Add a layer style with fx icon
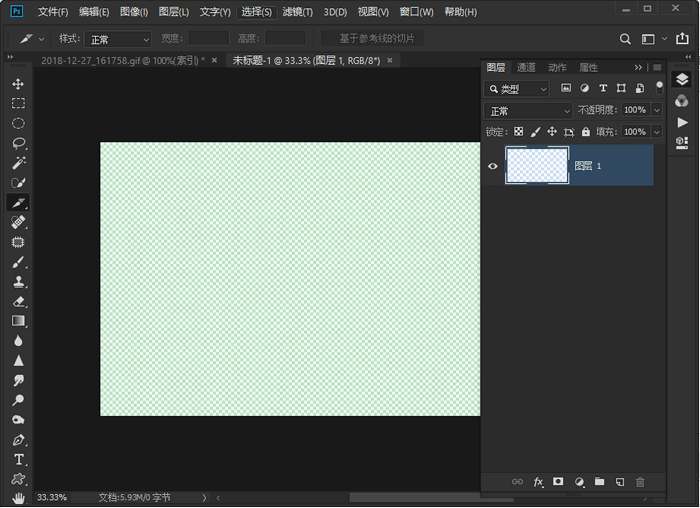Screen dimensions: 700x508 pyautogui.click(x=538, y=482)
